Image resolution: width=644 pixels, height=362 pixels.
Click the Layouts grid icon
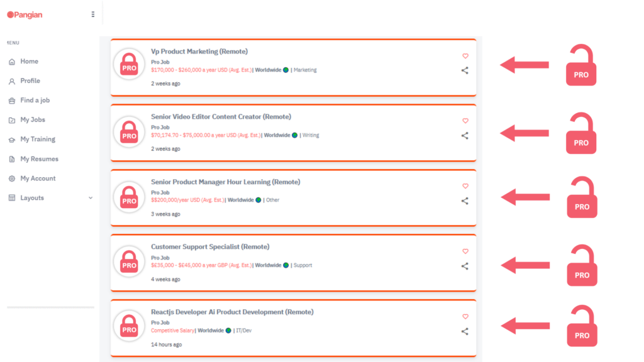pyautogui.click(x=12, y=198)
